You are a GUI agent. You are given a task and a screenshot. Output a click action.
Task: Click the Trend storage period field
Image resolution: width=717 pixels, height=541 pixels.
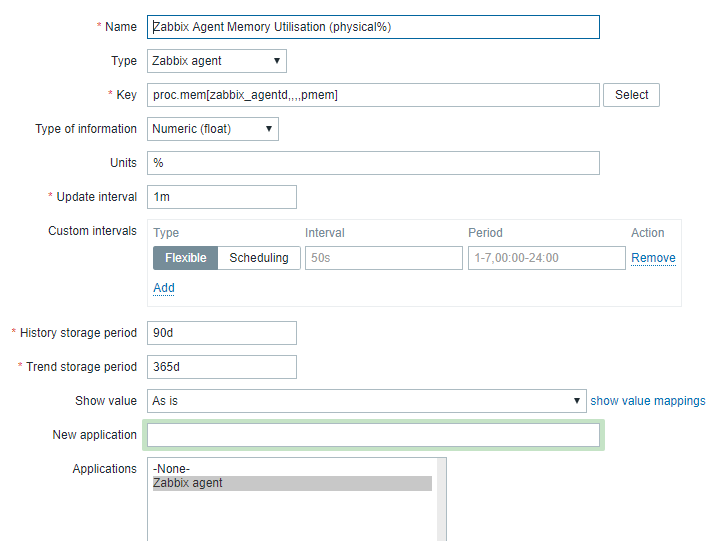click(222, 367)
